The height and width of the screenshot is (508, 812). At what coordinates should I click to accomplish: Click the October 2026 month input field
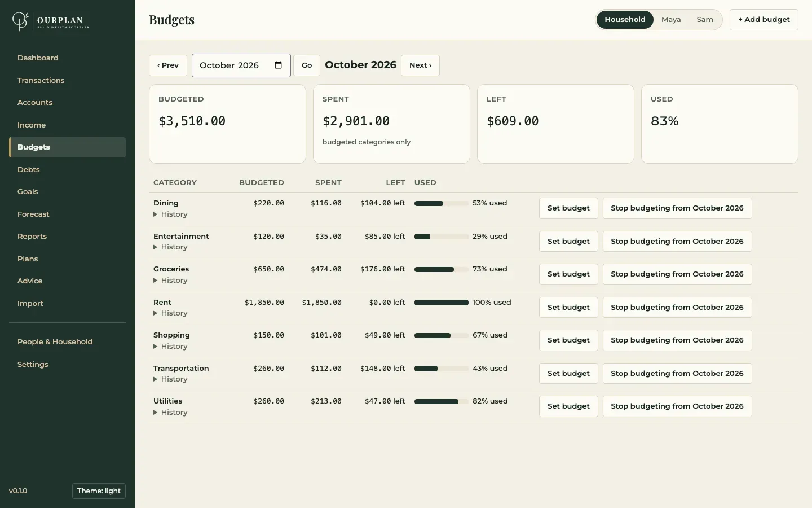[241, 65]
